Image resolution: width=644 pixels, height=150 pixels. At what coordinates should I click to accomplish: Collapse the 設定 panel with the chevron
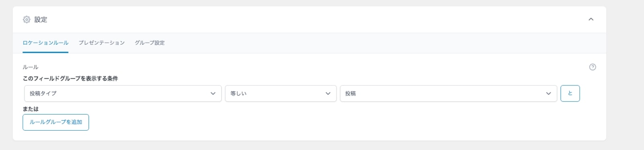(x=591, y=19)
